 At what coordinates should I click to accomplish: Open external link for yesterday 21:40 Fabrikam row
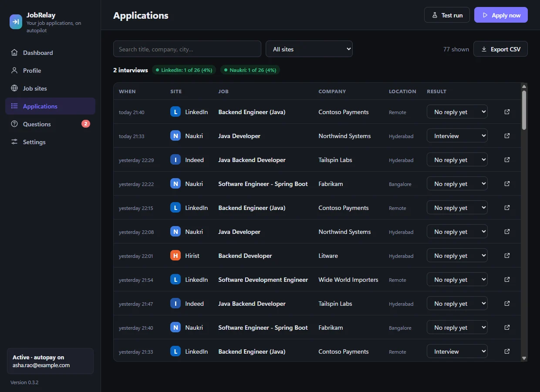pos(507,328)
